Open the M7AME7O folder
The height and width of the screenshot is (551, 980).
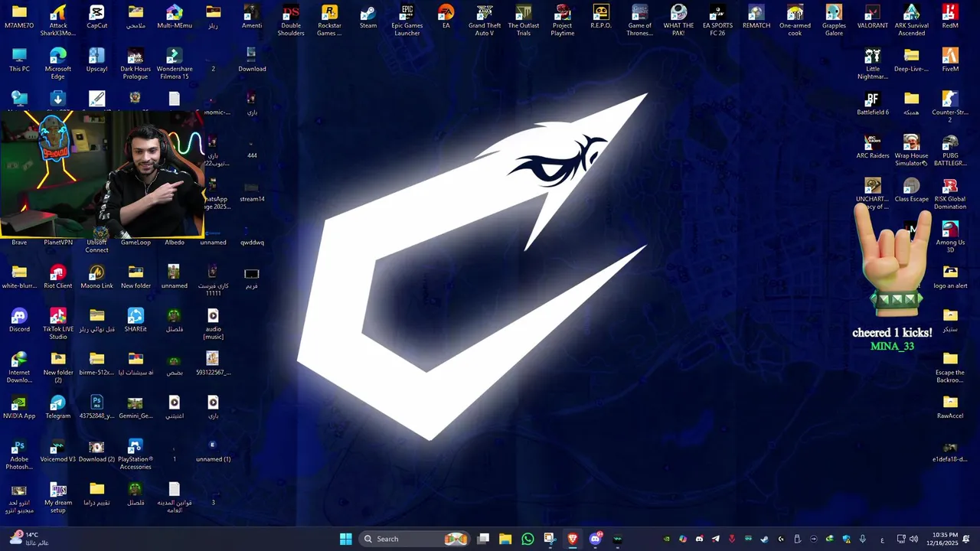pyautogui.click(x=19, y=18)
